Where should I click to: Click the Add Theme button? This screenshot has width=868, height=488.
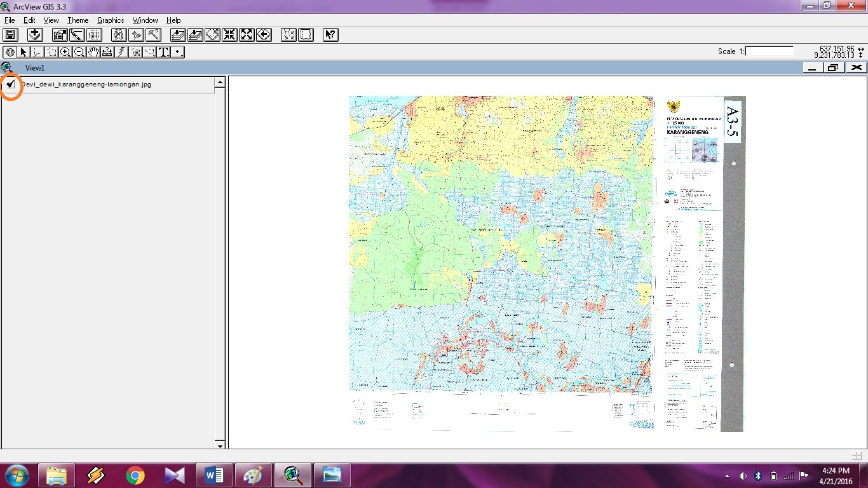(35, 35)
